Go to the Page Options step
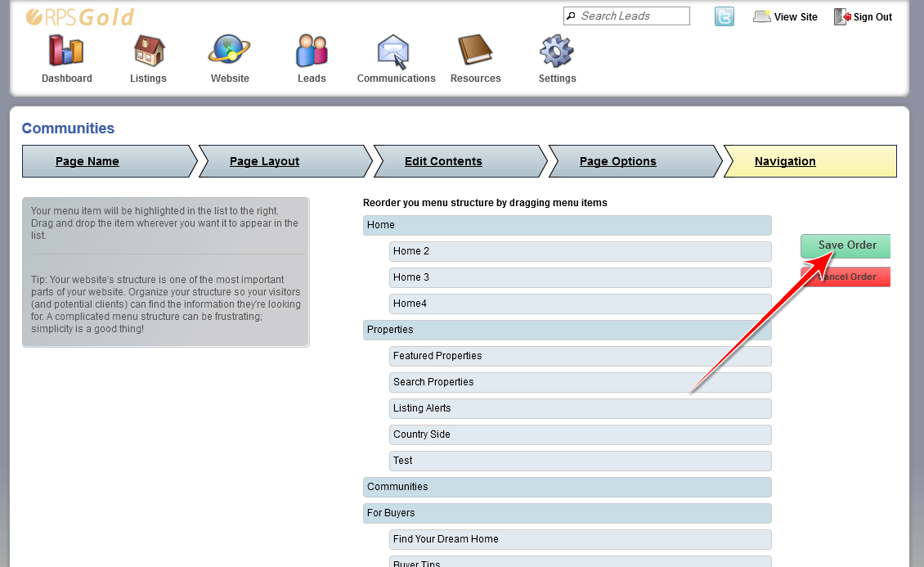The height and width of the screenshot is (567, 924). point(635,161)
